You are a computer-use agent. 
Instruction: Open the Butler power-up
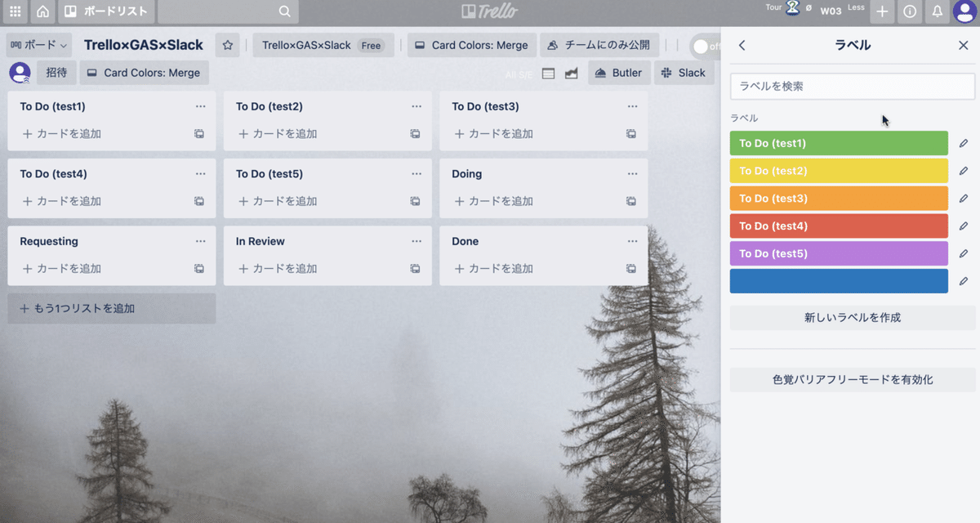pos(619,73)
